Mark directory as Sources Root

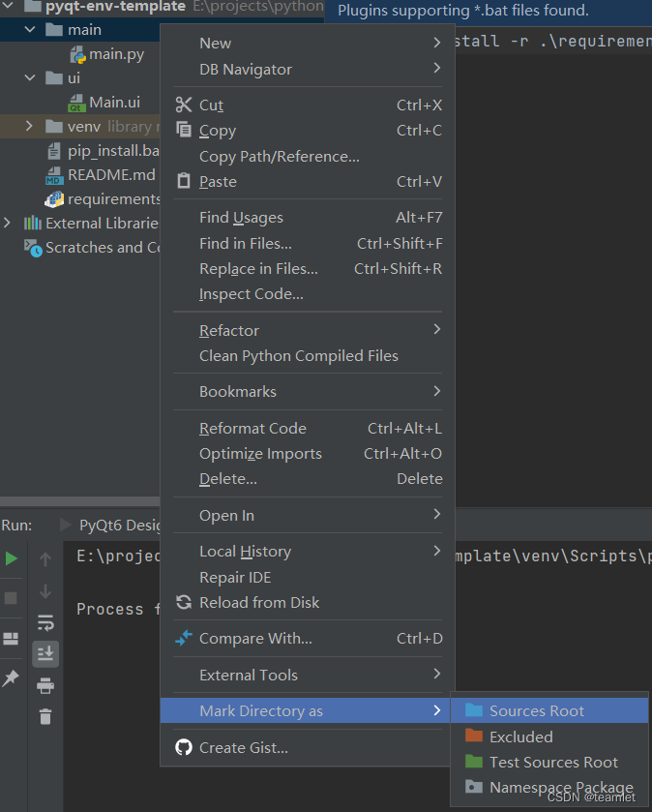(549, 710)
